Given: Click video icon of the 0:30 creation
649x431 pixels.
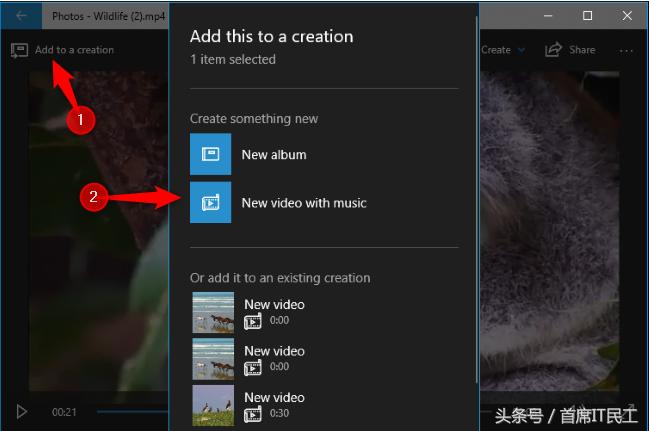Looking at the screenshot, I should 252,414.
